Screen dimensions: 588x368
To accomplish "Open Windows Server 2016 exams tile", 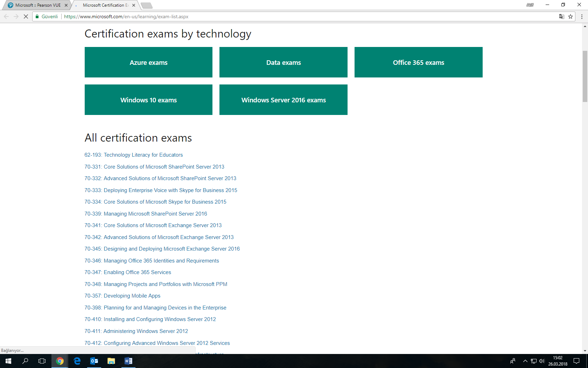I will [x=283, y=100].
